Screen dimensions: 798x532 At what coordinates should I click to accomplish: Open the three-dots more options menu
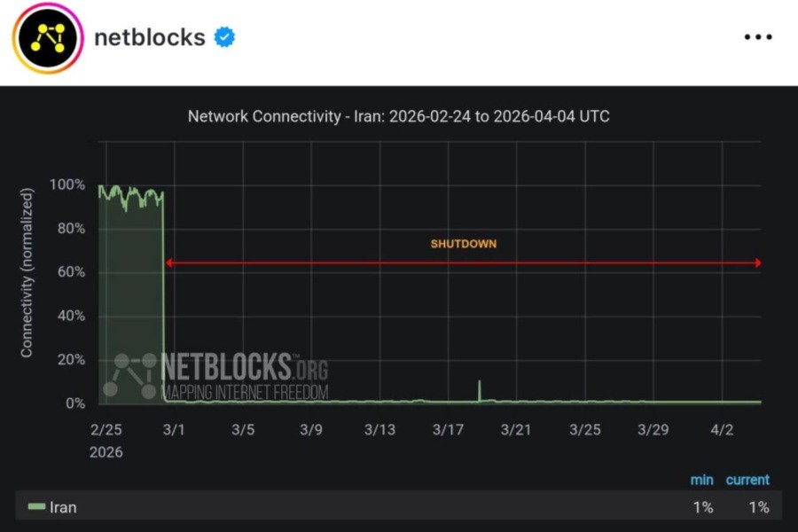click(758, 37)
